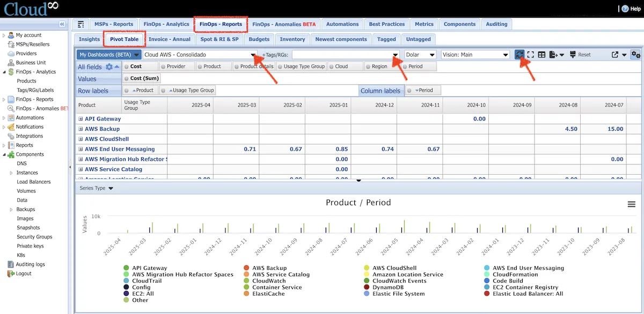644x314 pixels.
Task: Switch to the FinOps - Analytics tab
Action: tap(166, 24)
